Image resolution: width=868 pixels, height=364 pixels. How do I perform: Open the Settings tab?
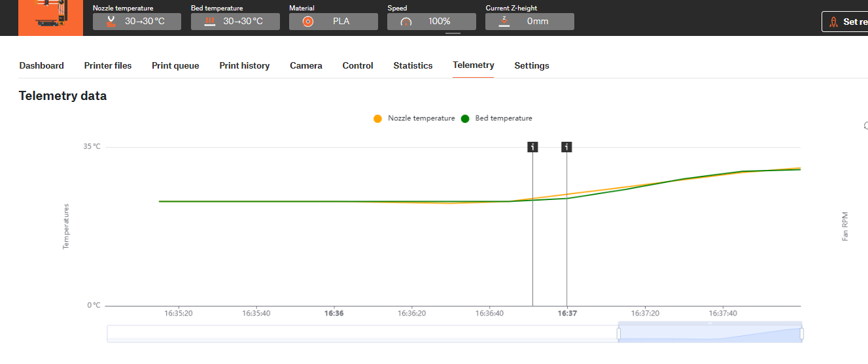point(532,65)
